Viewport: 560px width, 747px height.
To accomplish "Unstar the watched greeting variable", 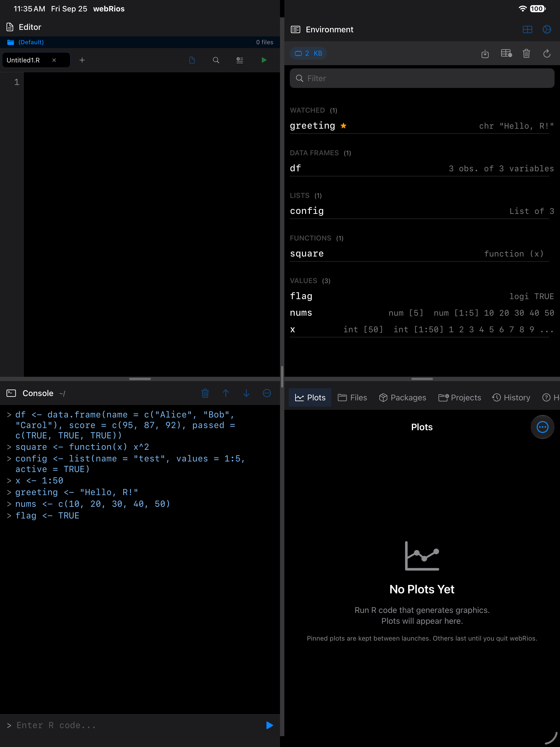I will click(x=343, y=126).
